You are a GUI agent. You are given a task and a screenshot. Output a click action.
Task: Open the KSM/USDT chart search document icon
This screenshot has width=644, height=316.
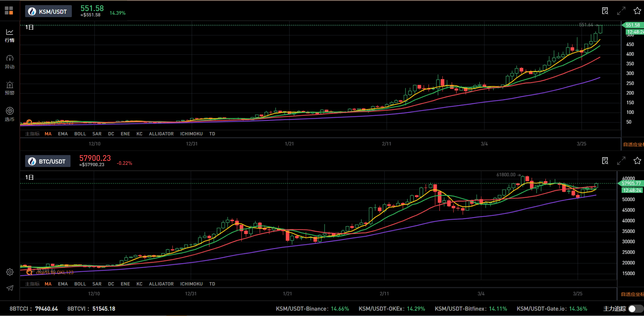click(x=605, y=11)
